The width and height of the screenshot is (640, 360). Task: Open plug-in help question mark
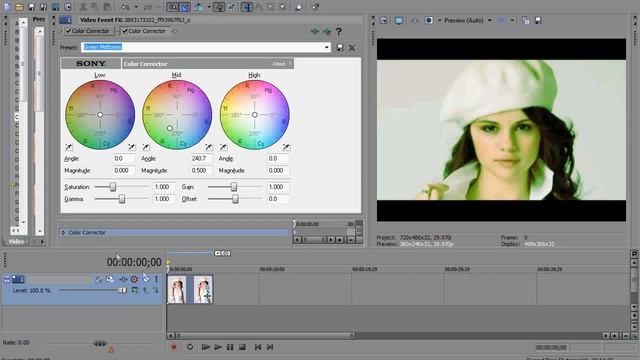pyautogui.click(x=339, y=31)
